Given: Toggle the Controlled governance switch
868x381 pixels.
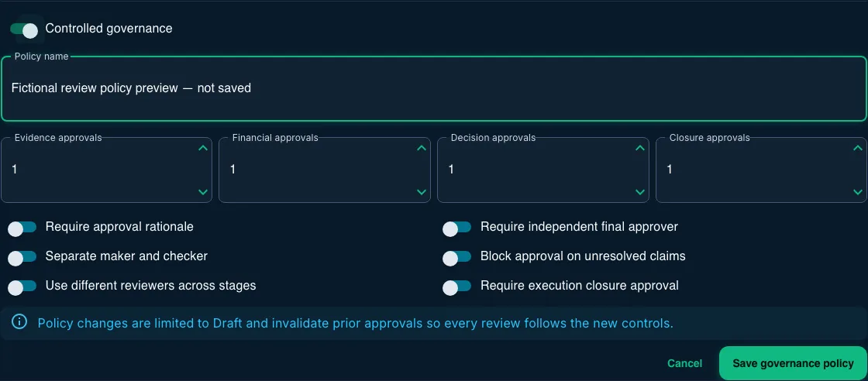Looking at the screenshot, I should coord(24,29).
